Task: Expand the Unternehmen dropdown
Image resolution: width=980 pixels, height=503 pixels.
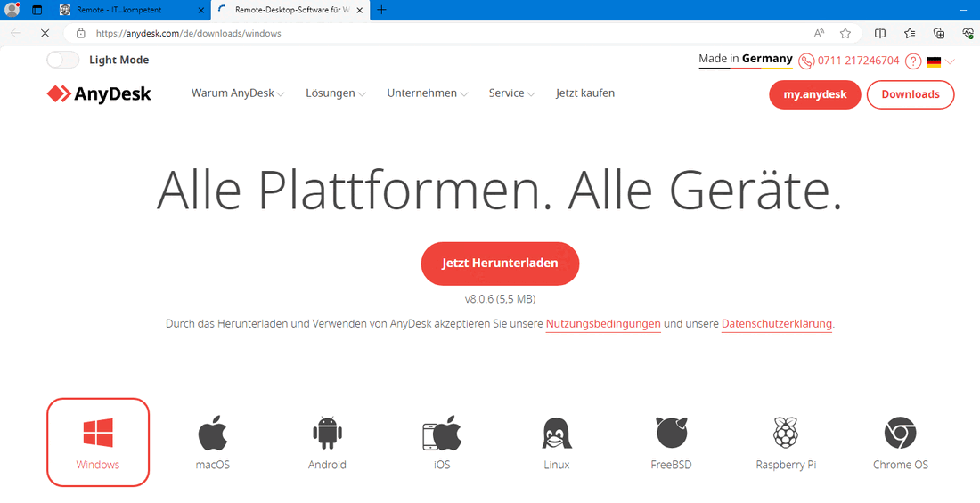Action: [x=427, y=93]
